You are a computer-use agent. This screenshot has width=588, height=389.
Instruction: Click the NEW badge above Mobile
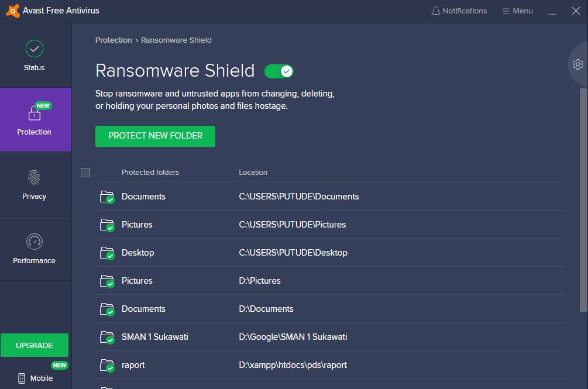pos(60,366)
